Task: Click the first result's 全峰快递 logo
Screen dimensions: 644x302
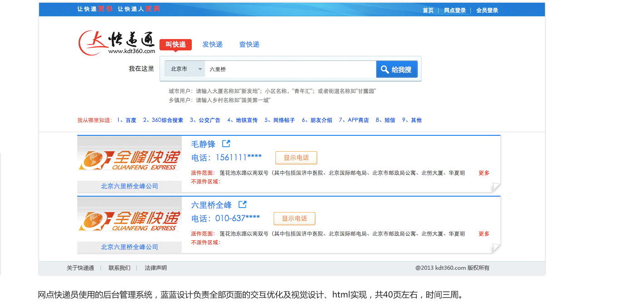Action: click(x=129, y=159)
